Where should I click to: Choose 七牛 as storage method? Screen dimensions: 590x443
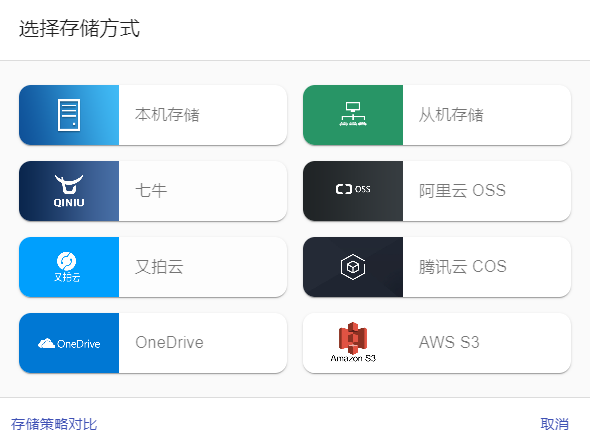click(x=153, y=191)
